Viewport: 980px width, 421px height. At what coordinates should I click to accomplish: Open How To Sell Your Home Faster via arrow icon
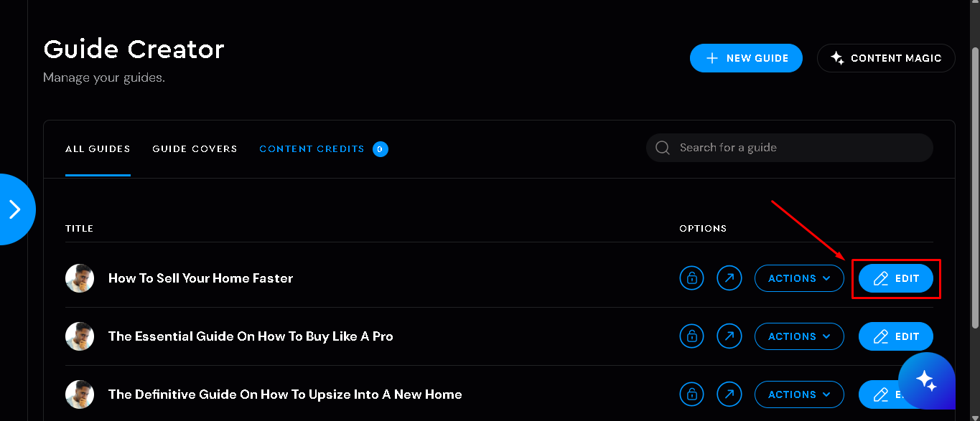pyautogui.click(x=729, y=278)
